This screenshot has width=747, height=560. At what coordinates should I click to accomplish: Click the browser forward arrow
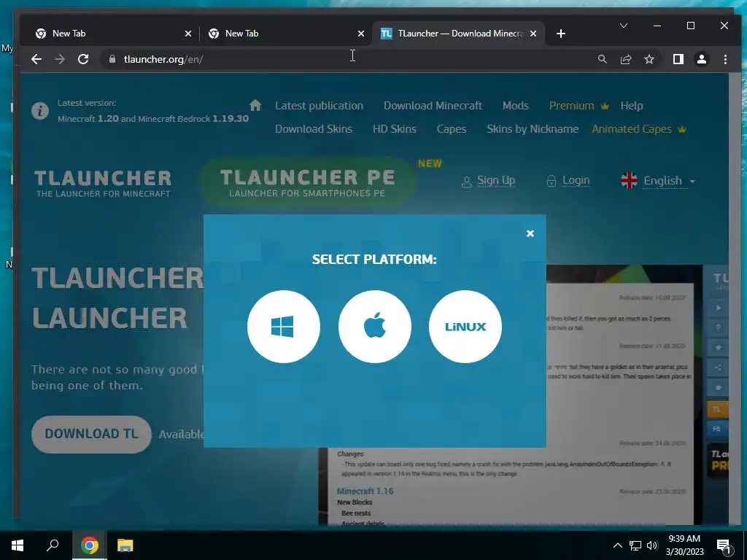pyautogui.click(x=60, y=59)
